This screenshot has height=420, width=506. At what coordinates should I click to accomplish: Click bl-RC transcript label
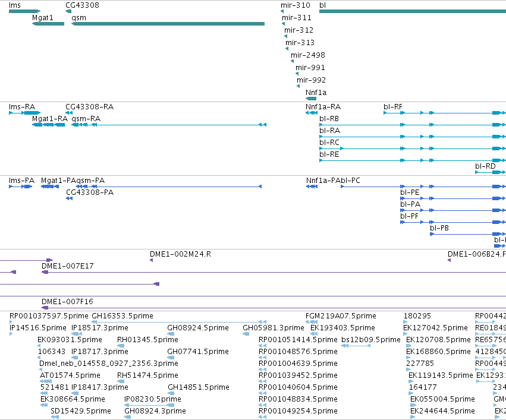329,143
